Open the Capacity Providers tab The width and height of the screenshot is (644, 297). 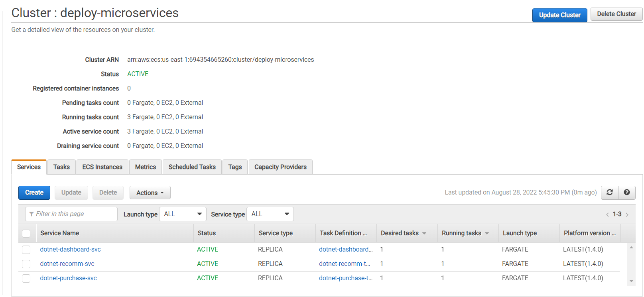click(280, 167)
